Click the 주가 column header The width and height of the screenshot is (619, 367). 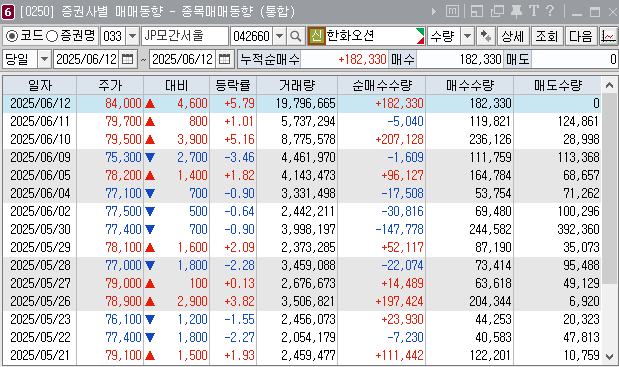[x=110, y=85]
